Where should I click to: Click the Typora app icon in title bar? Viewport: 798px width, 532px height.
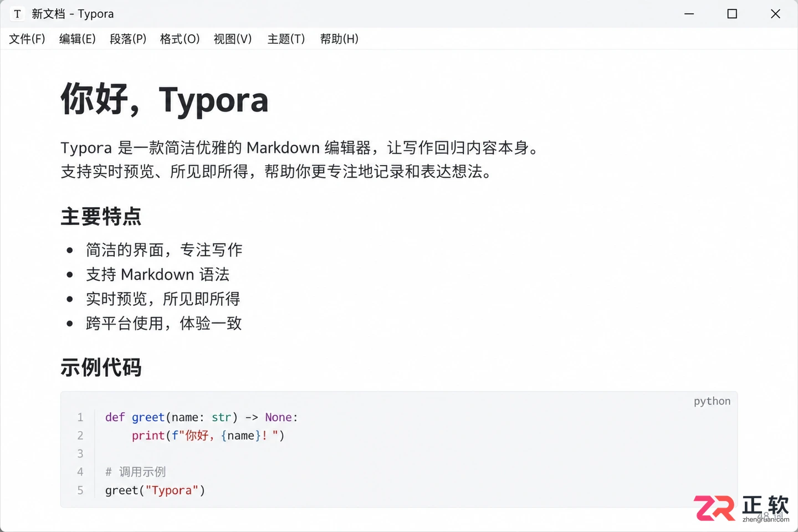(17, 14)
